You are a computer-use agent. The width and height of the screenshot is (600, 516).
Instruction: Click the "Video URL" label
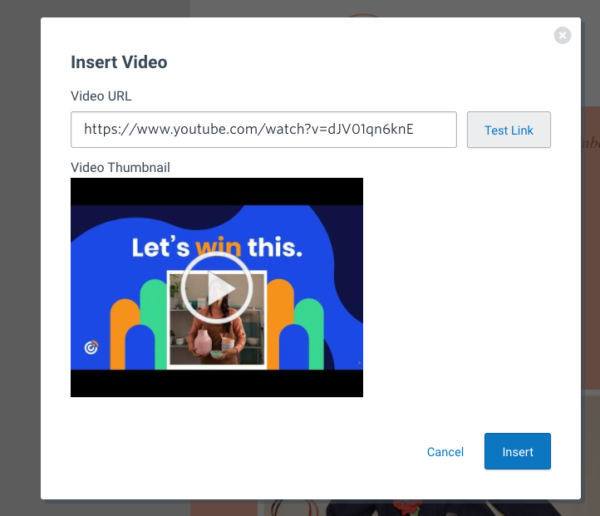tap(101, 96)
